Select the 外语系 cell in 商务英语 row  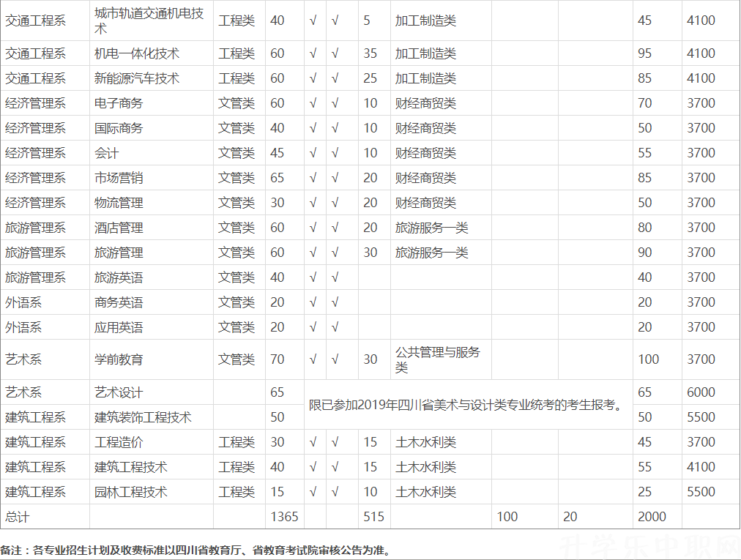point(45,302)
